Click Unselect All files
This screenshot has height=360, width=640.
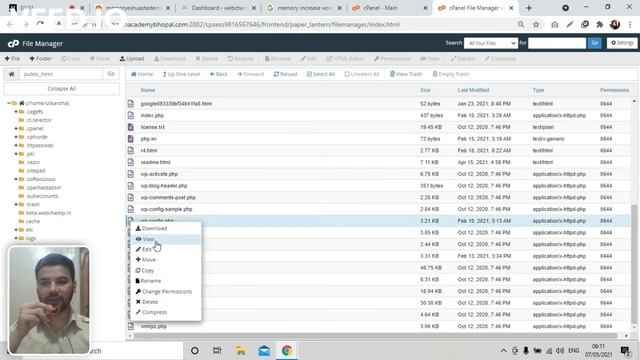(x=362, y=74)
